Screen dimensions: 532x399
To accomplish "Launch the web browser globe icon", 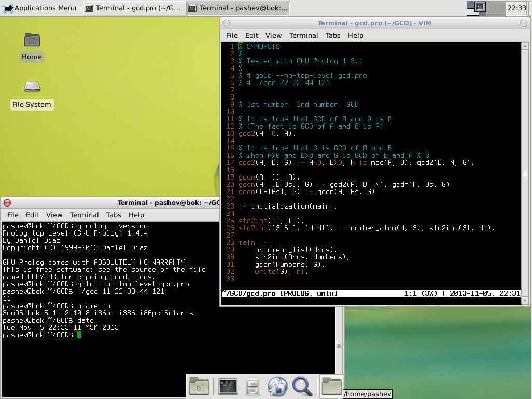I will point(277,386).
